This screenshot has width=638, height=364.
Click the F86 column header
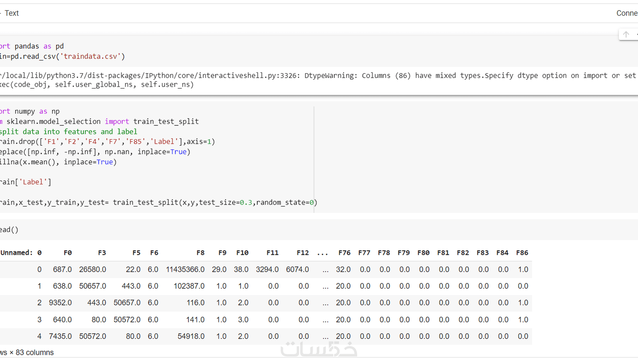tap(522, 253)
